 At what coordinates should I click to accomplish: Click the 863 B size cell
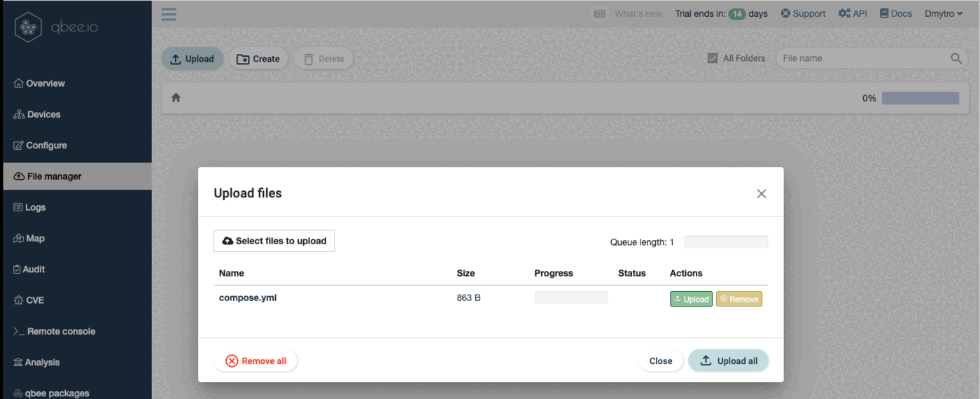468,297
